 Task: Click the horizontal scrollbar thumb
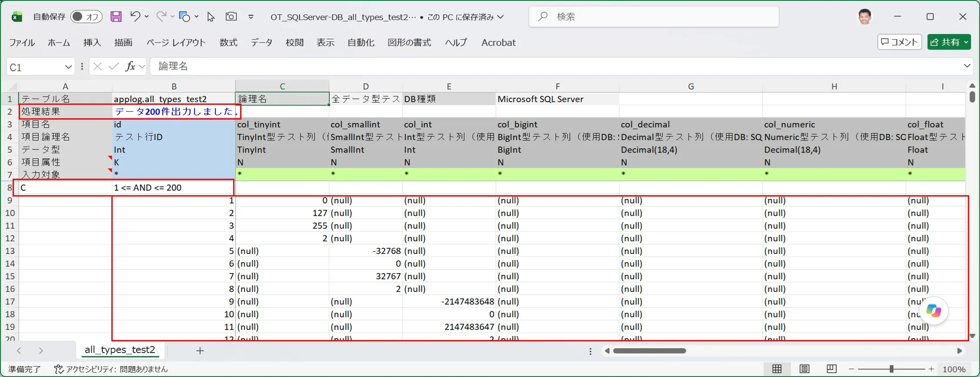(x=649, y=351)
